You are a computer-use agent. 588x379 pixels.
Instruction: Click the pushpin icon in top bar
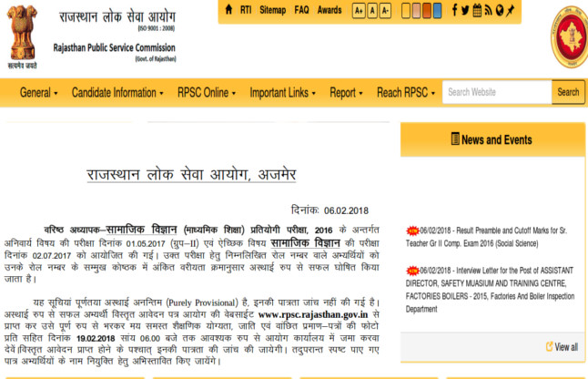pos(510,10)
